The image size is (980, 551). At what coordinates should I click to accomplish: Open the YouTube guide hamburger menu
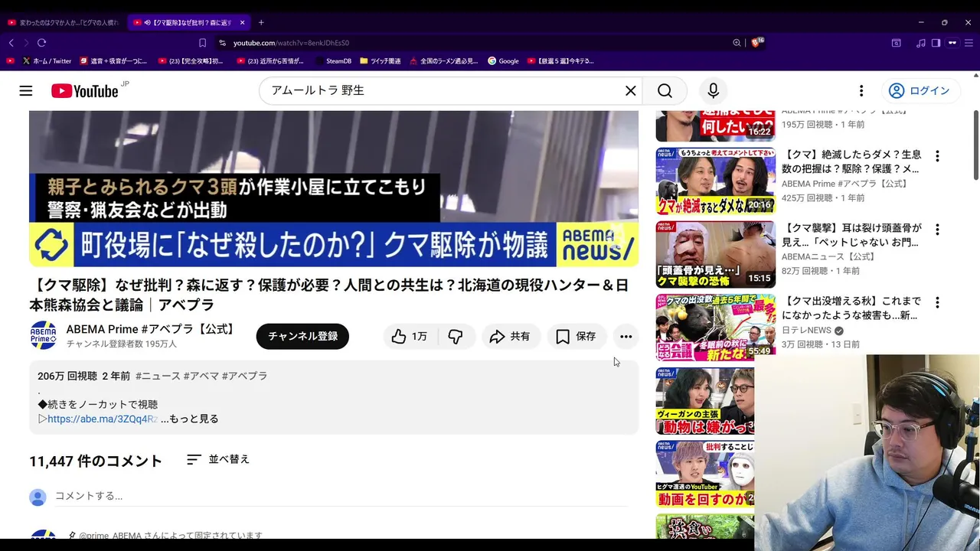click(26, 91)
